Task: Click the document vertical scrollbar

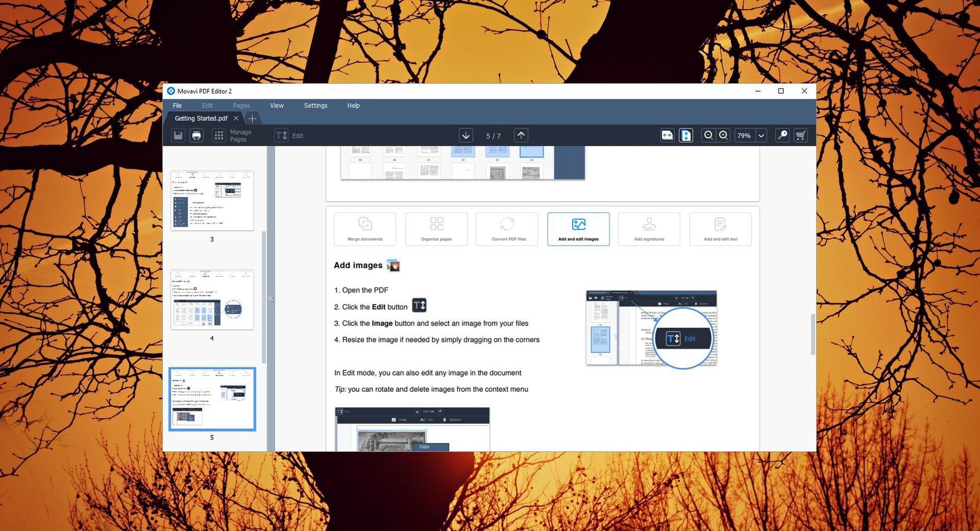Action: (813, 334)
